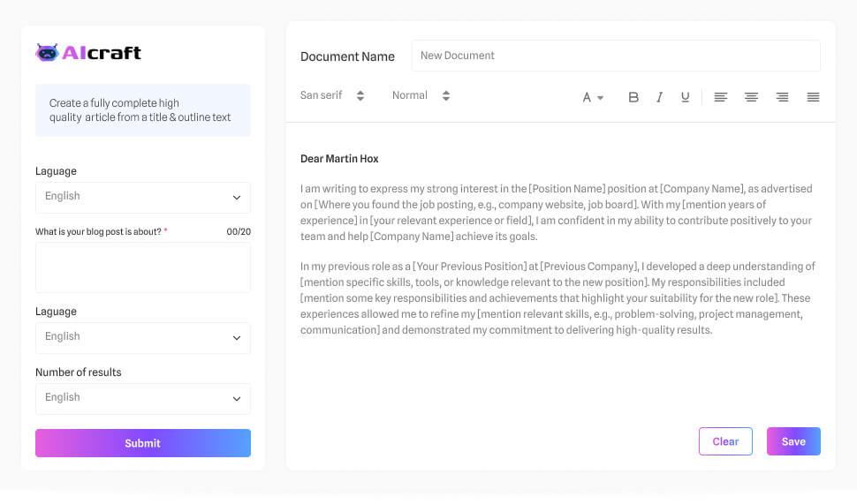The image size is (857, 504).
Task: Click the AIcraft robot logo
Action: [x=48, y=53]
